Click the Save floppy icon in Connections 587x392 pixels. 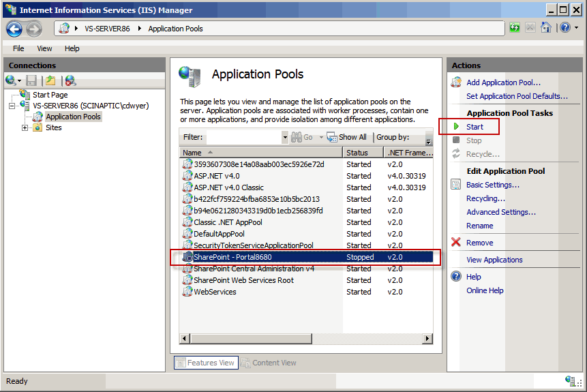[31, 80]
